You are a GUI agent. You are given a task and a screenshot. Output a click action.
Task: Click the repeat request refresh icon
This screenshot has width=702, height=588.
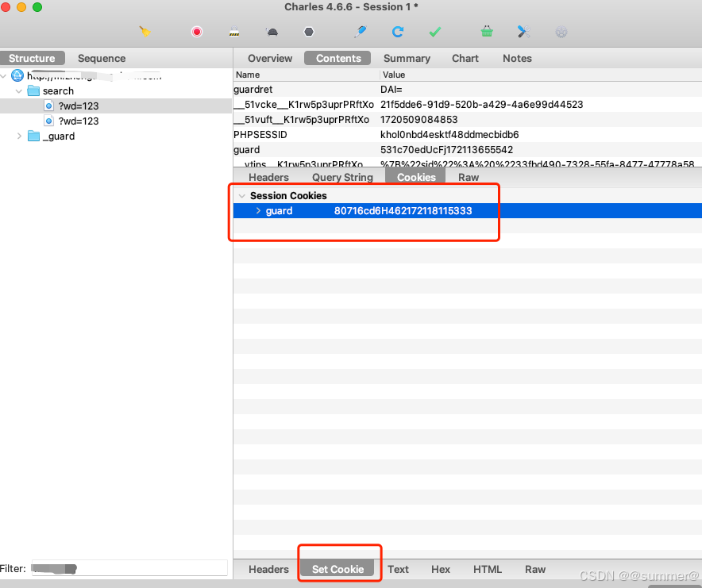398,32
